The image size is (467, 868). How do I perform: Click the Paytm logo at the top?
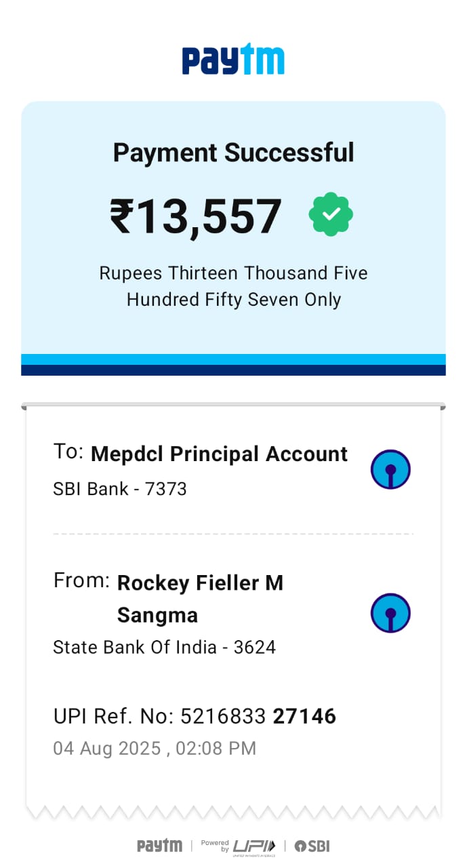(x=233, y=60)
